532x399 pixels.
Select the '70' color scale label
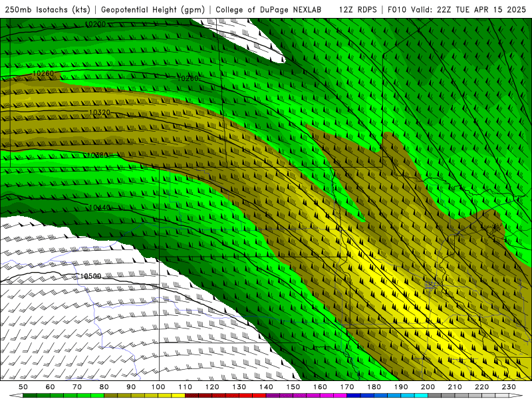click(77, 387)
